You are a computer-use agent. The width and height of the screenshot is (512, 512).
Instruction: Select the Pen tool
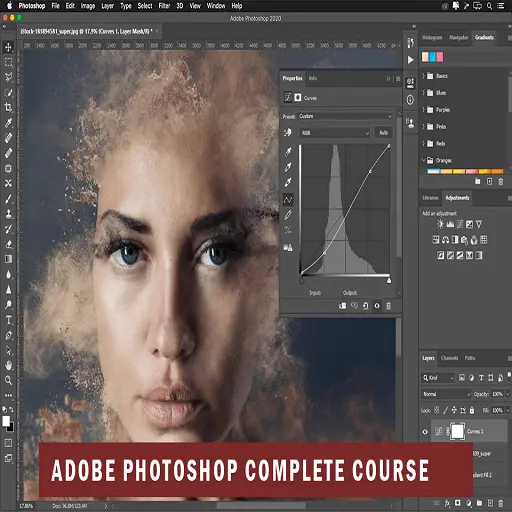click(x=8, y=335)
